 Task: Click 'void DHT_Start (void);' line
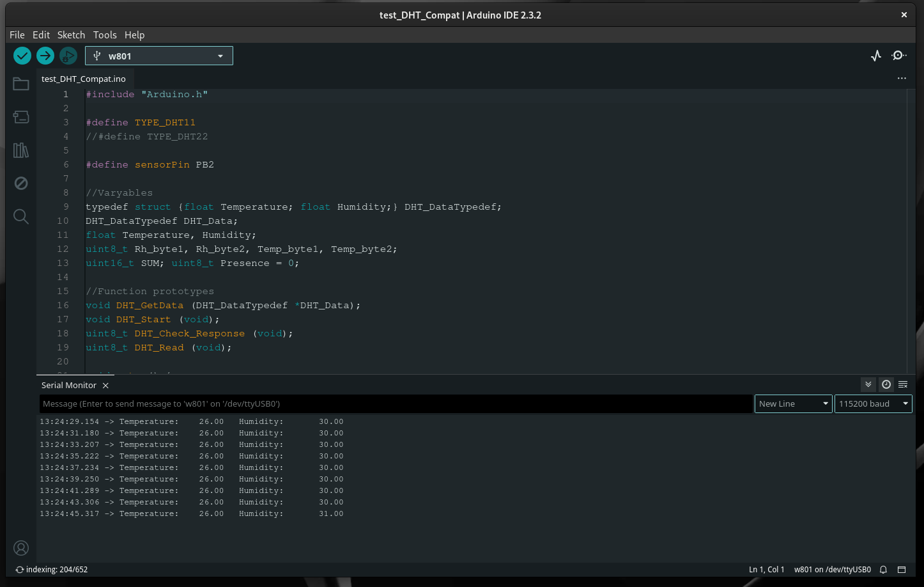tap(153, 319)
